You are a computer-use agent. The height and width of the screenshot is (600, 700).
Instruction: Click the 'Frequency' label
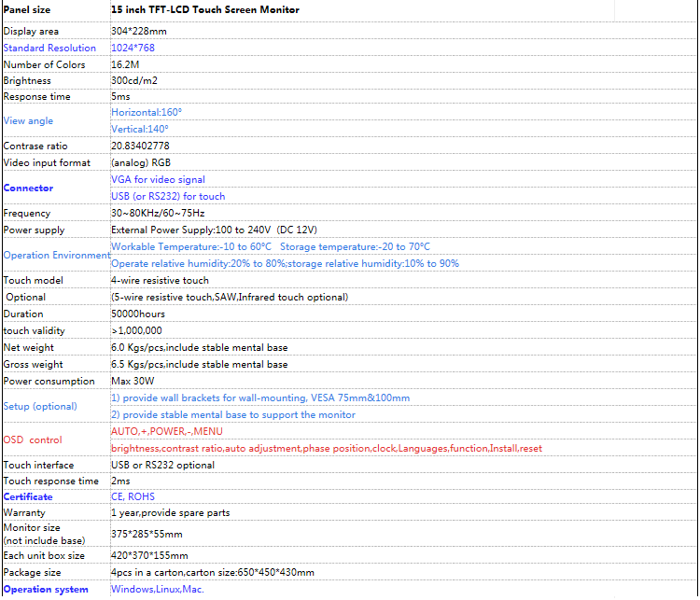pos(27,214)
